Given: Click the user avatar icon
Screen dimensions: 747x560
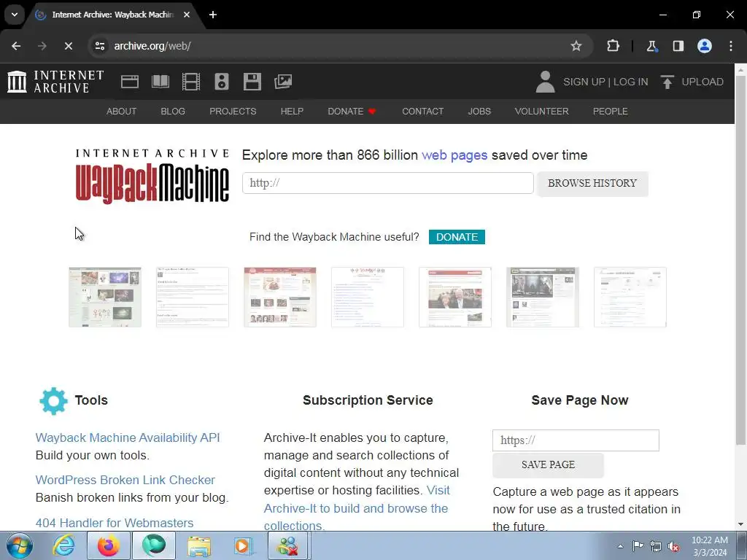Looking at the screenshot, I should coord(545,82).
